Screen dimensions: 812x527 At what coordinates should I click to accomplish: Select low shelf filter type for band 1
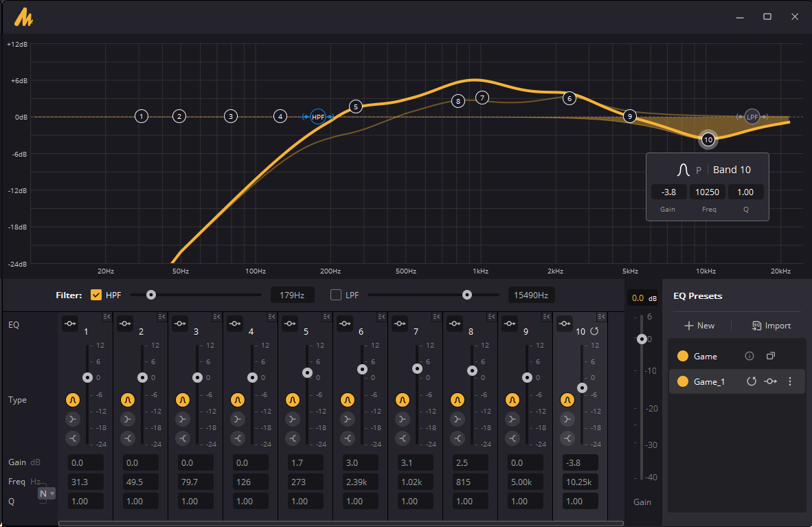coord(73,419)
